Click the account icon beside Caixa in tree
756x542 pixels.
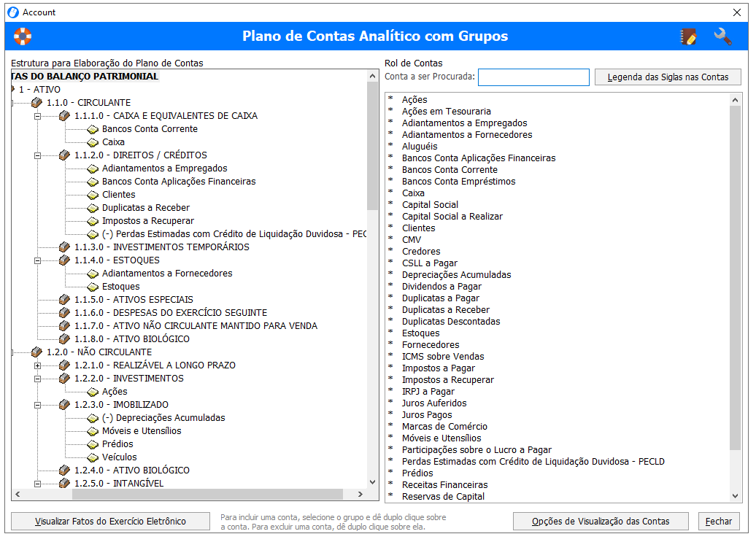pyautogui.click(x=93, y=142)
